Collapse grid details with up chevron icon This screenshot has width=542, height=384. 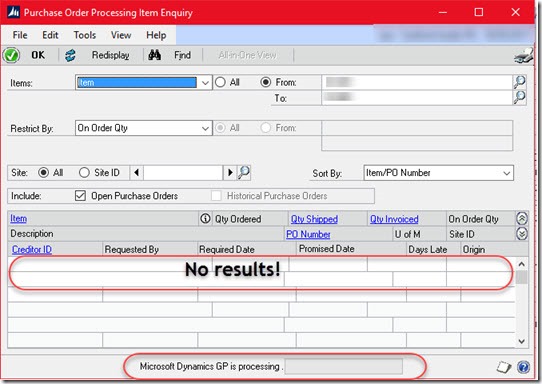click(522, 218)
